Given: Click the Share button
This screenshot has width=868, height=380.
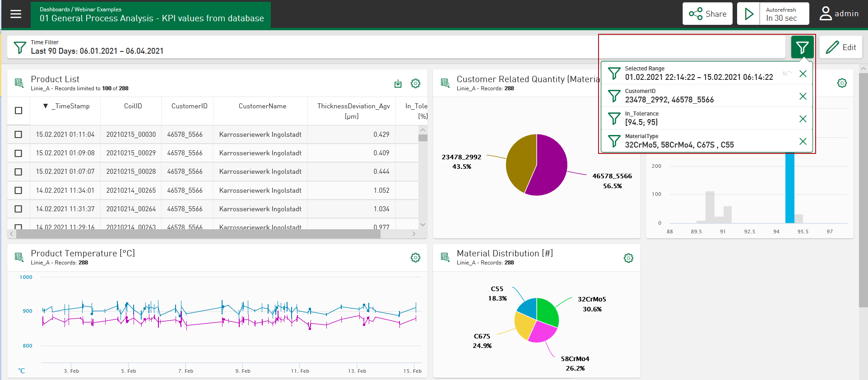Looking at the screenshot, I should click(707, 14).
